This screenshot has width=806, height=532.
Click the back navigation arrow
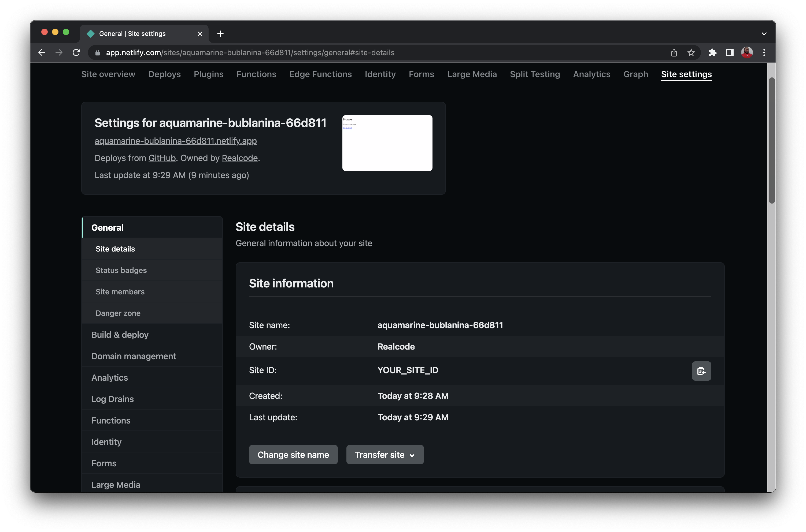coord(42,52)
